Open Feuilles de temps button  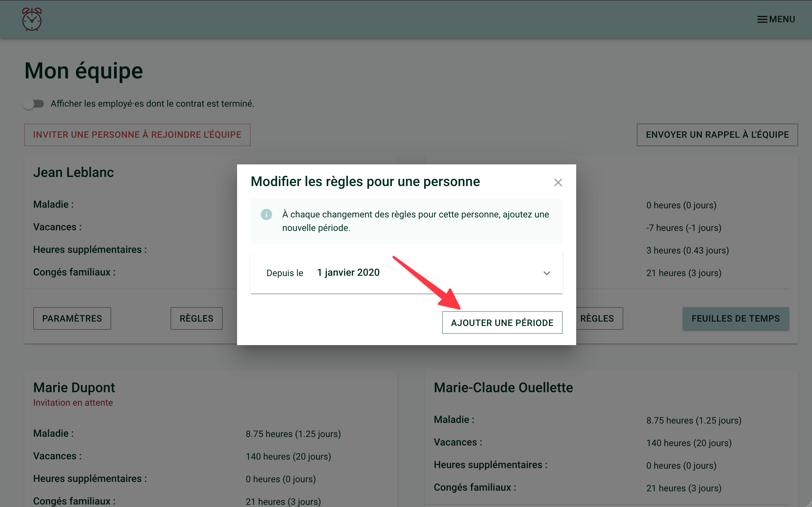tap(735, 318)
